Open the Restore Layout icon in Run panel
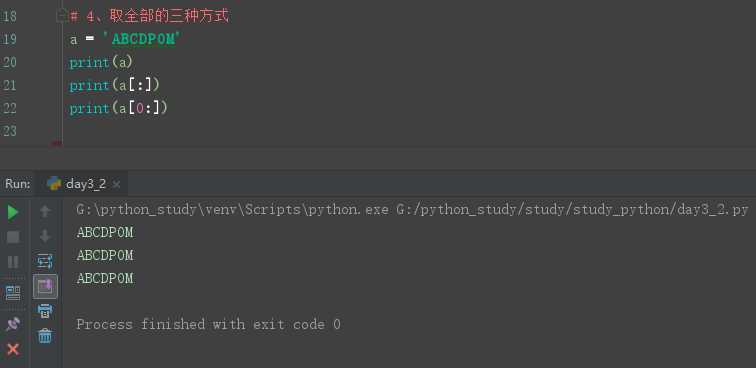The image size is (756, 368). click(x=13, y=292)
